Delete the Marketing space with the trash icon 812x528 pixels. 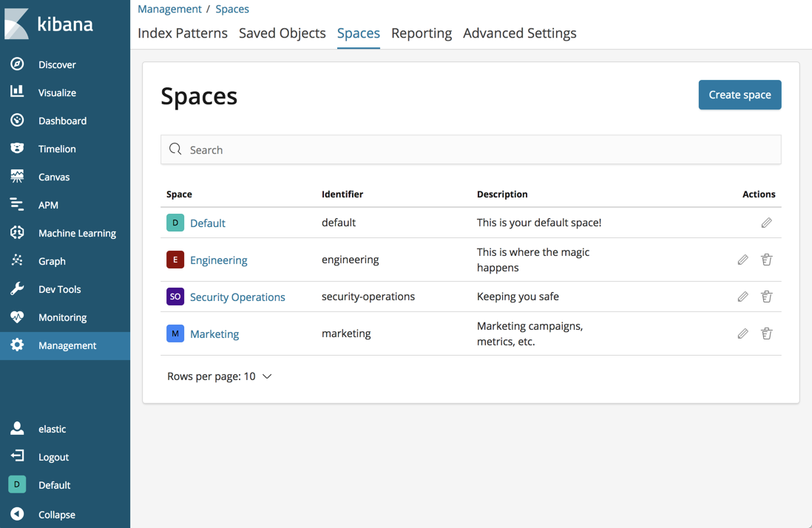[x=766, y=334]
